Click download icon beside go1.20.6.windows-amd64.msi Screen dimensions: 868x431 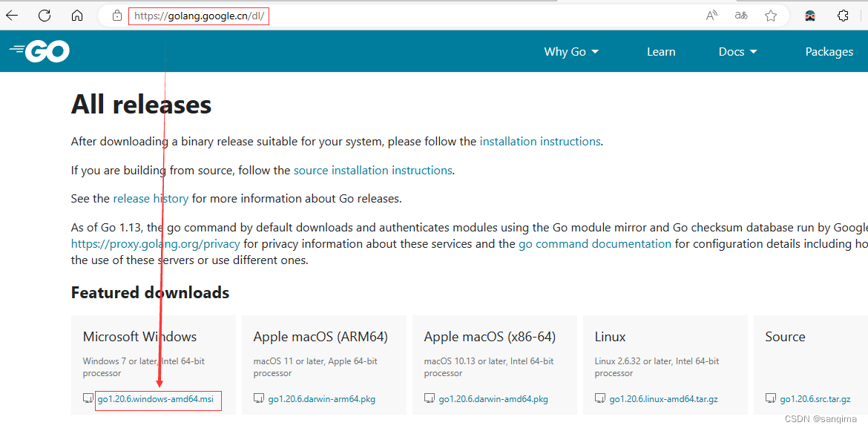tap(88, 398)
